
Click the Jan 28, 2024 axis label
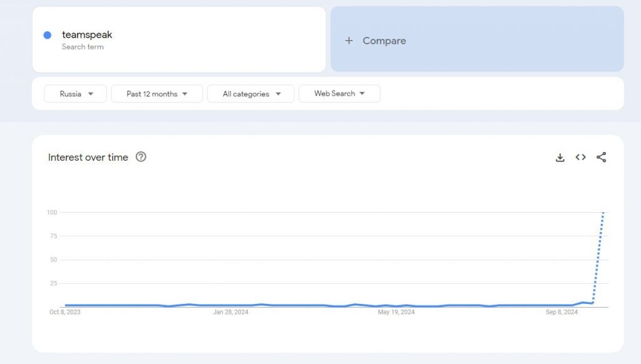point(231,312)
